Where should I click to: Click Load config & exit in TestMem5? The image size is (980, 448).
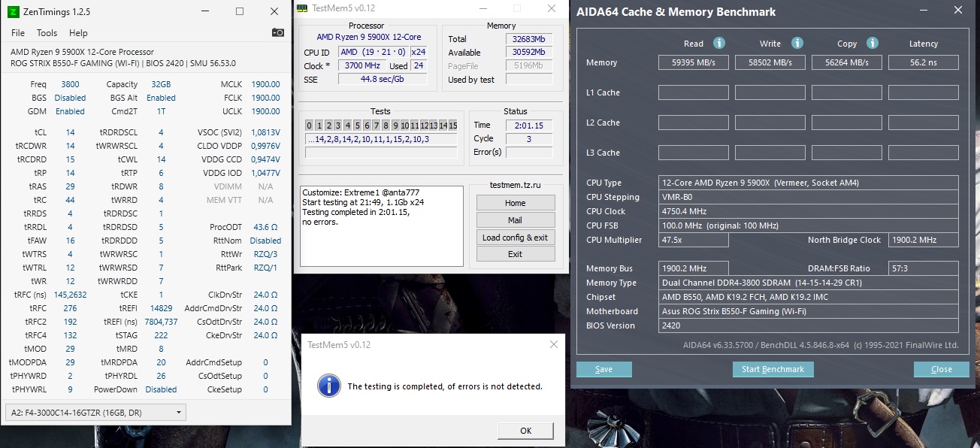click(x=516, y=238)
